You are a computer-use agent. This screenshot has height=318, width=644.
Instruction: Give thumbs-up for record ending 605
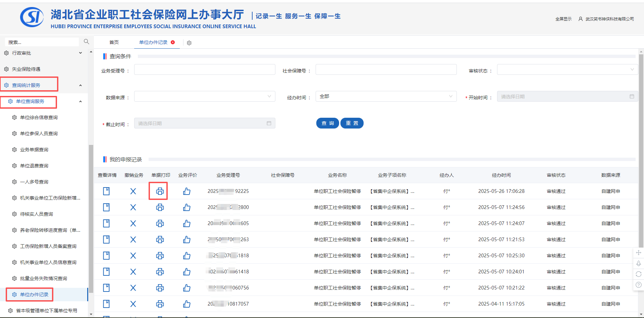[187, 223]
